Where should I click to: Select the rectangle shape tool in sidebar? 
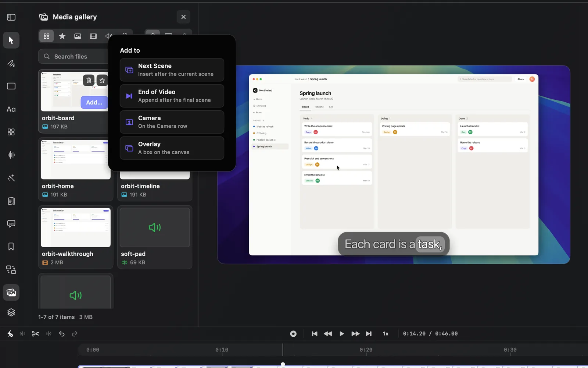(x=11, y=86)
